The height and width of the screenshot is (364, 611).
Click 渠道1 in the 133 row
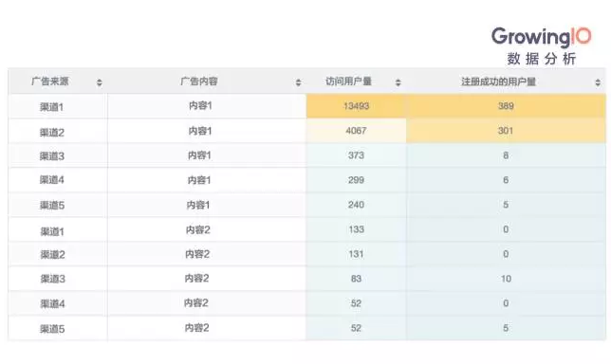tap(52, 231)
